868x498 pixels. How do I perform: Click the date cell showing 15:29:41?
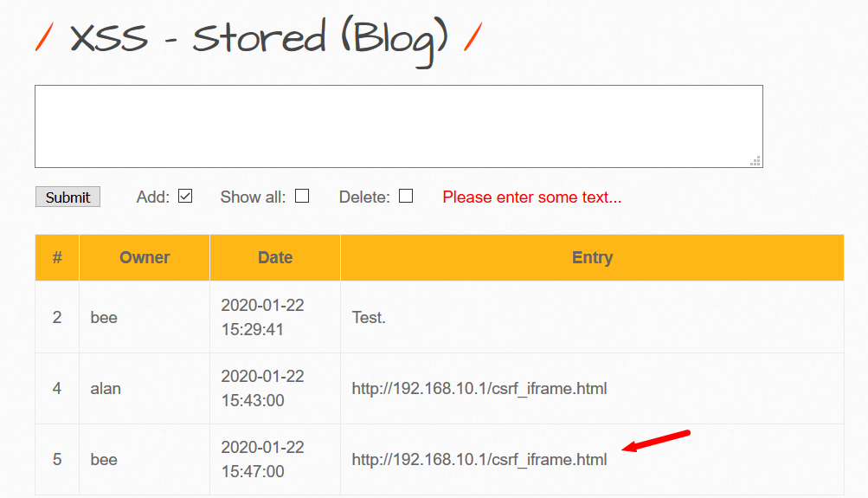coord(263,318)
